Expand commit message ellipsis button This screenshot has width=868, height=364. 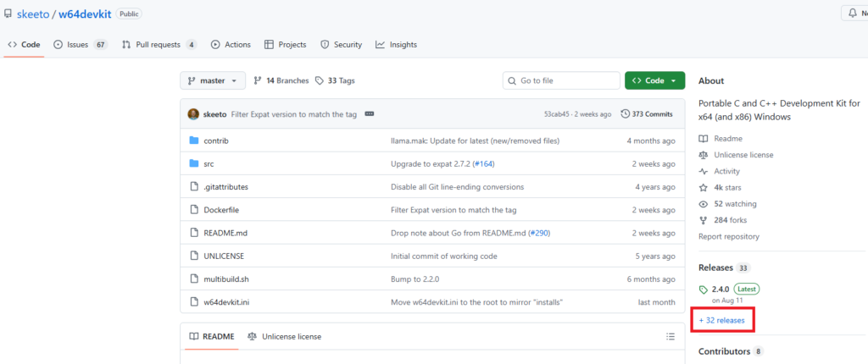(x=369, y=113)
